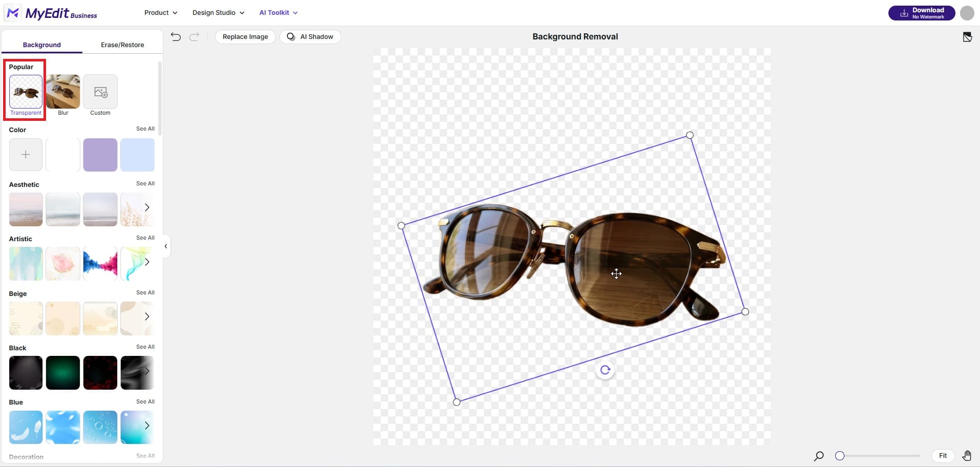Click the redo arrow
980x467 pixels.
pyautogui.click(x=193, y=36)
